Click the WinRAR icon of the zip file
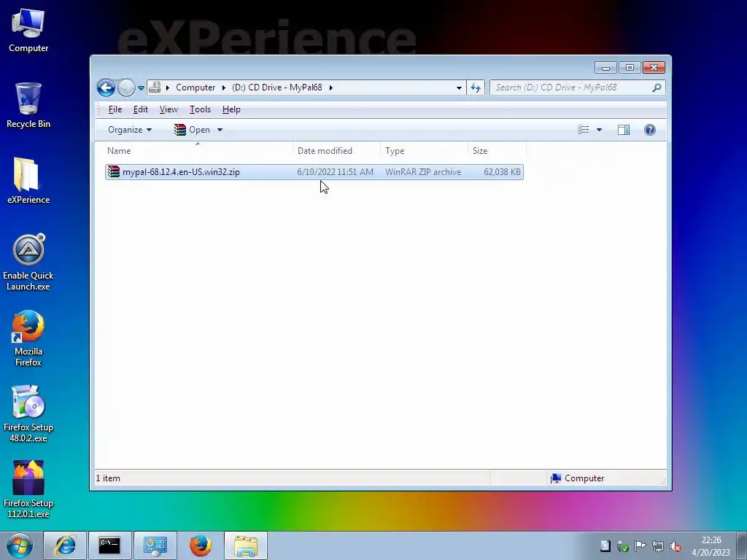The image size is (747, 560). (113, 171)
